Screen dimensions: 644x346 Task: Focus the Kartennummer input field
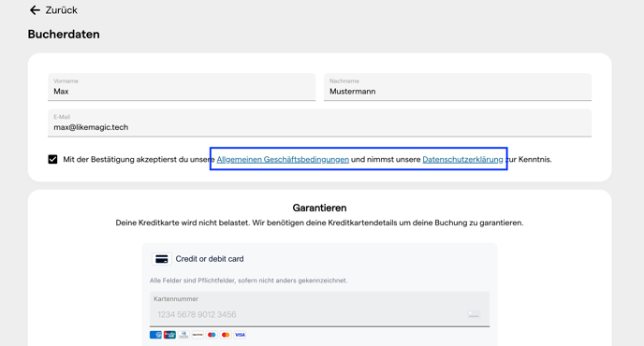click(x=319, y=310)
